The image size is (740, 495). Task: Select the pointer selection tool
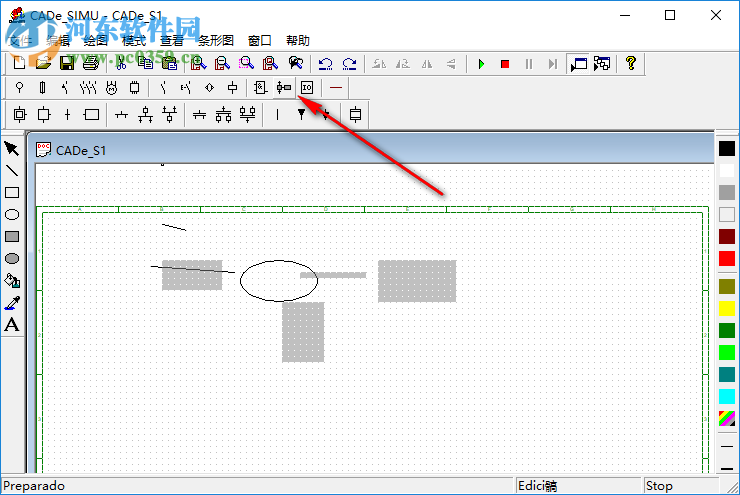[x=12, y=149]
